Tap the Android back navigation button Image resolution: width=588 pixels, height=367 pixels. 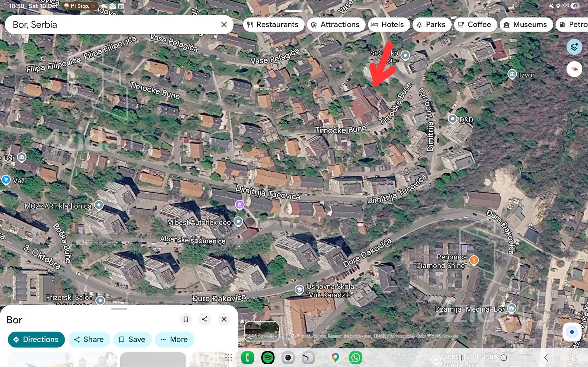point(546,357)
